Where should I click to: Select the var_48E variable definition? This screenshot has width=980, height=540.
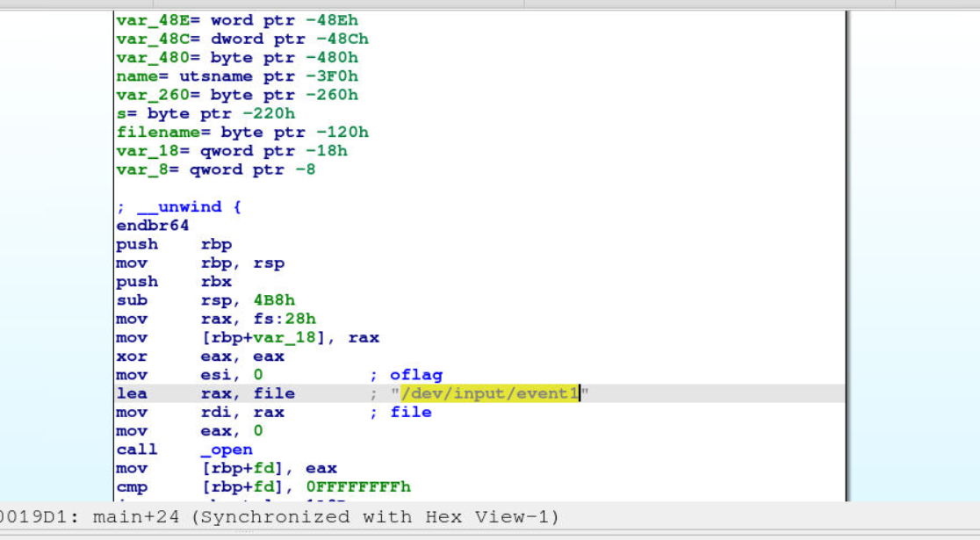point(237,20)
